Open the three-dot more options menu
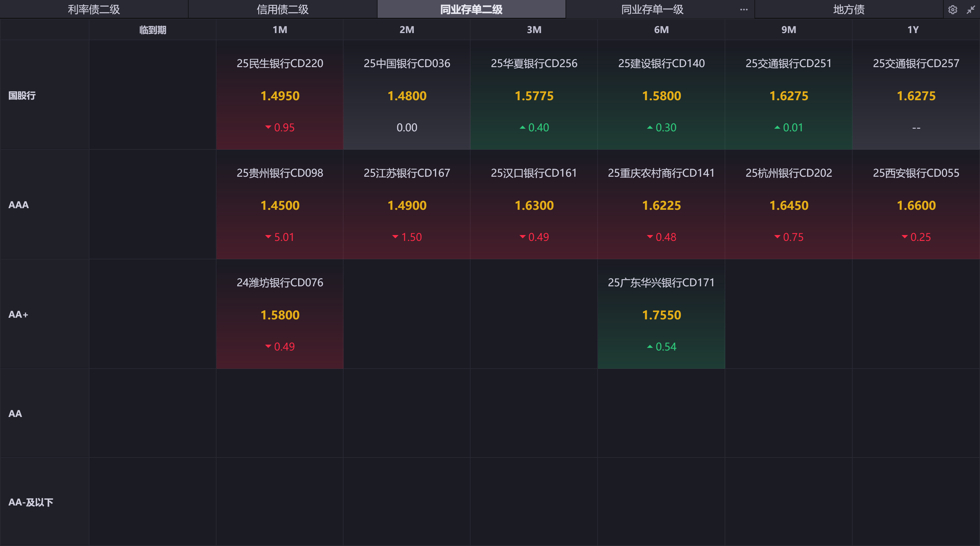Screen dimensions: 980x546 tap(744, 9)
